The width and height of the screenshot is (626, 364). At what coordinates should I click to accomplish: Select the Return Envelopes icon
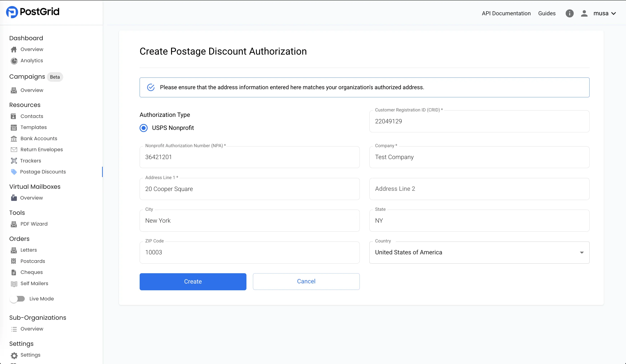(x=14, y=149)
